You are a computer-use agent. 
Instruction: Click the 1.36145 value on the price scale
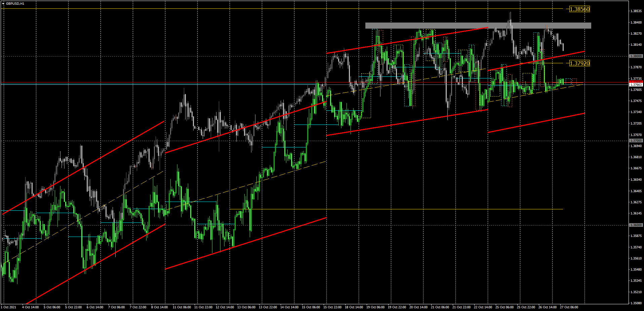[636, 213]
